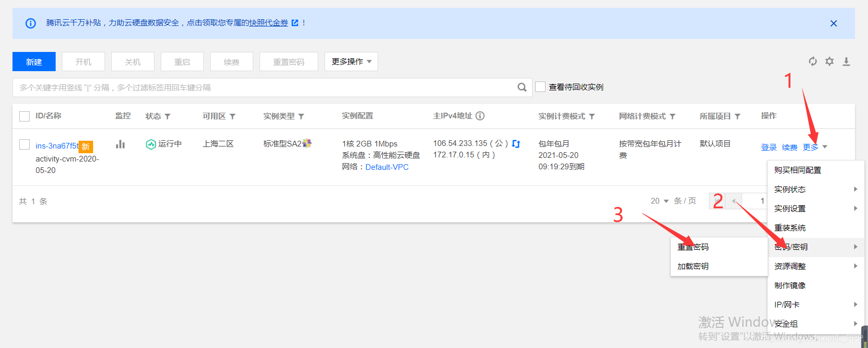Click the 开机 button
This screenshot has height=348, width=868.
tap(83, 61)
